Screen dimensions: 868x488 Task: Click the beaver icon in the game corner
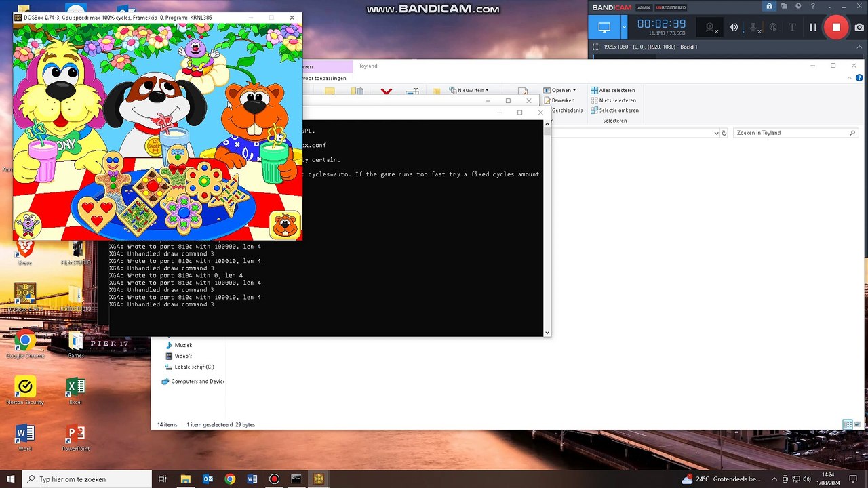pos(285,224)
